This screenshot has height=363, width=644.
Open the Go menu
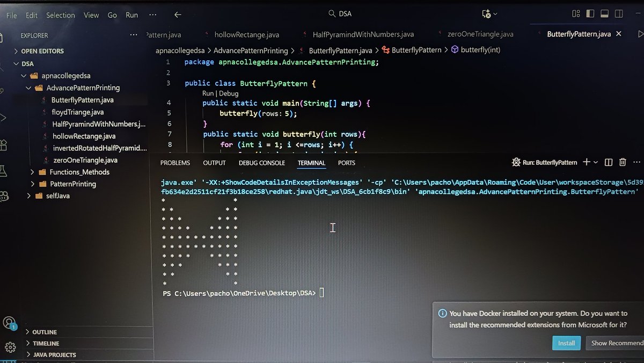[112, 15]
